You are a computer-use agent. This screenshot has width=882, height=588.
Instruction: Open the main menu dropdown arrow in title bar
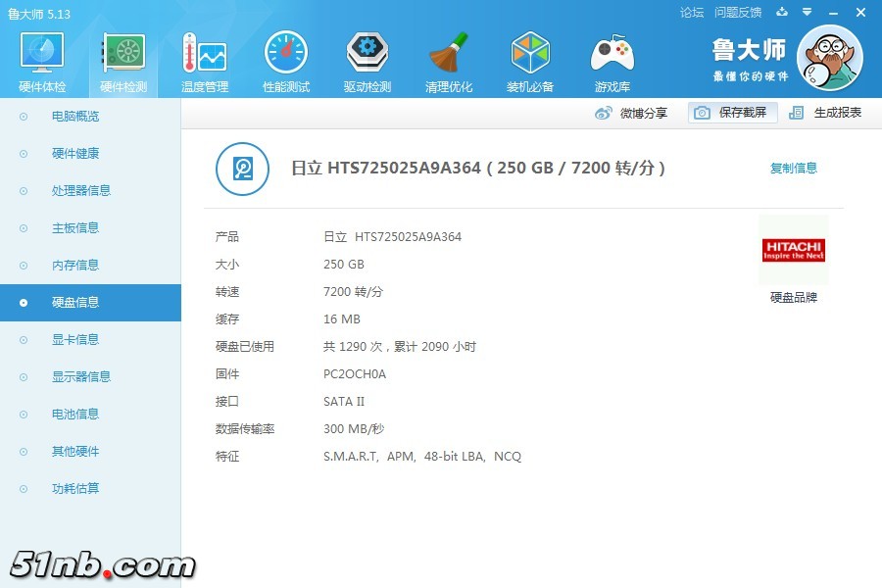pyautogui.click(x=808, y=12)
